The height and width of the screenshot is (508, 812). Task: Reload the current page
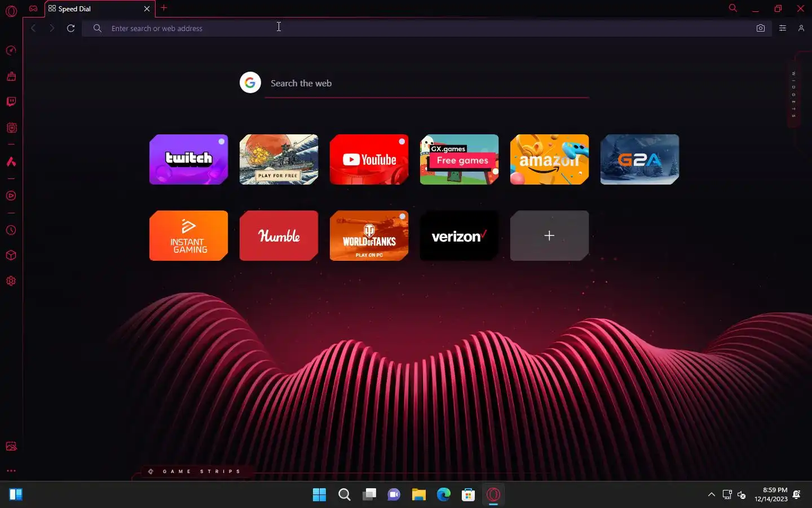pos(70,28)
